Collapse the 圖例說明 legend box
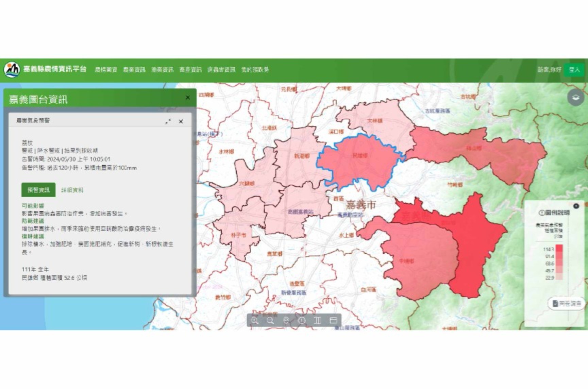 tap(576, 206)
